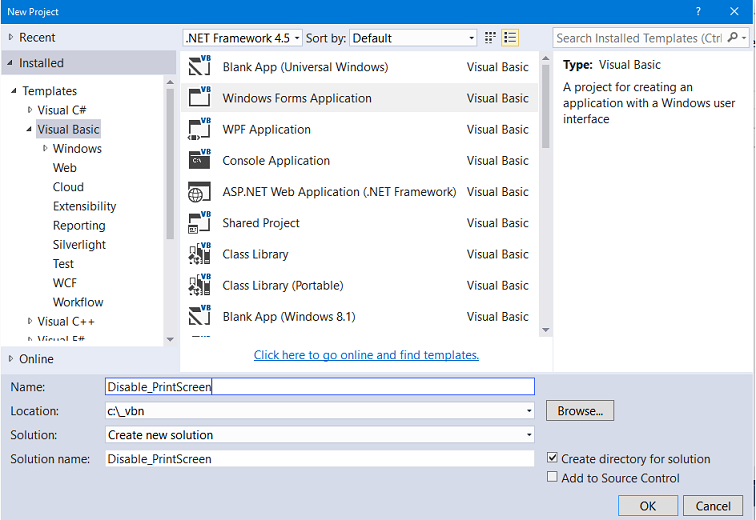Click the Shared Project template icon

(200, 223)
